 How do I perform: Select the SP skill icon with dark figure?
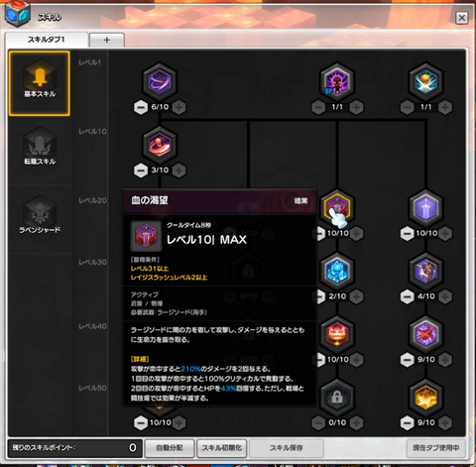pyautogui.click(x=337, y=81)
